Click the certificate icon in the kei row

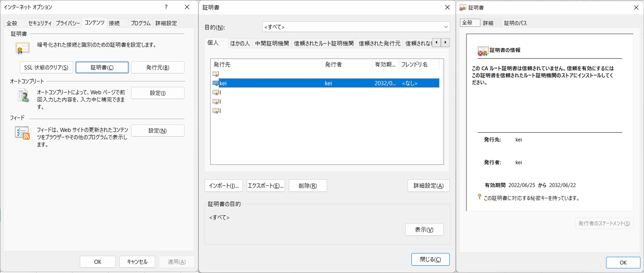[x=216, y=83]
